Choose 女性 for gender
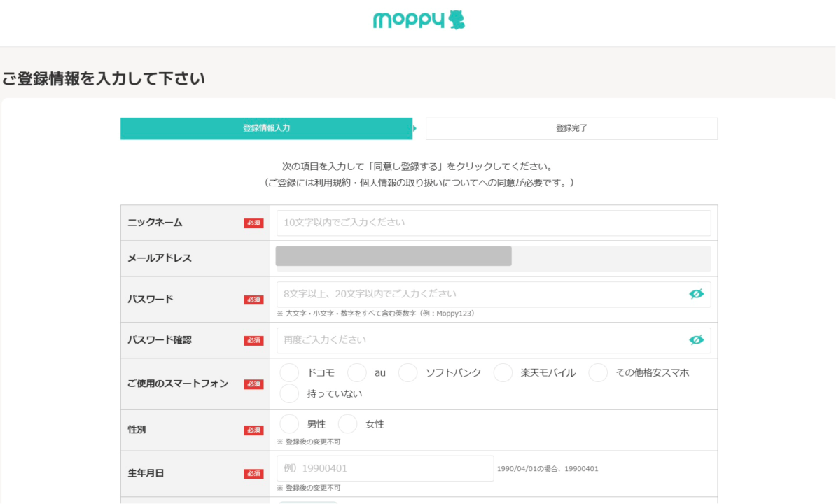Viewport: 836px width, 504px height. pyautogui.click(x=348, y=424)
